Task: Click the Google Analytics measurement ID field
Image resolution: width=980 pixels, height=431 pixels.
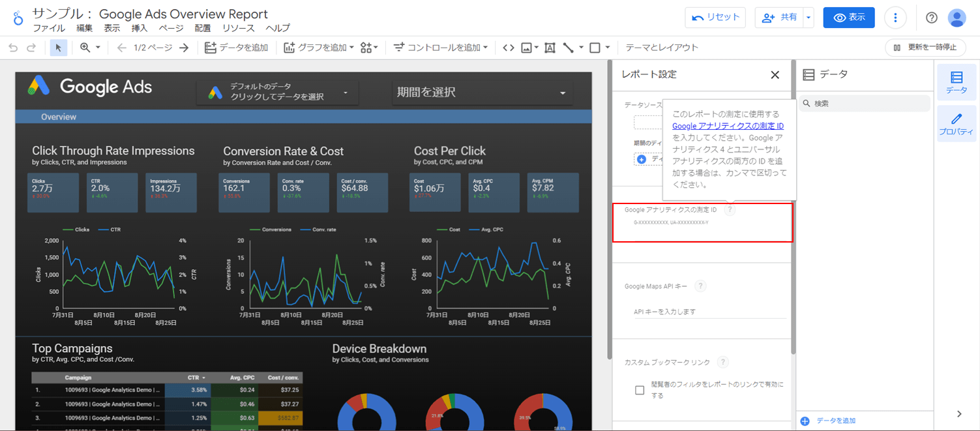Action: [709, 224]
